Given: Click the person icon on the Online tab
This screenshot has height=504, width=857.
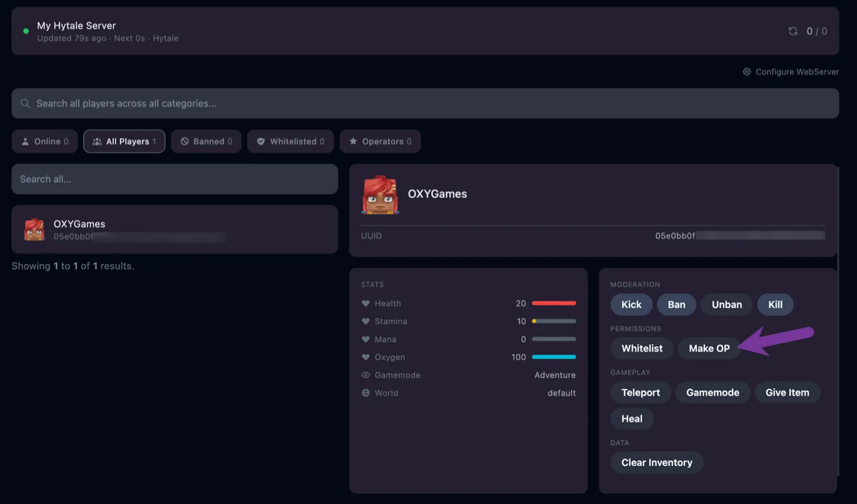Looking at the screenshot, I should click(25, 141).
